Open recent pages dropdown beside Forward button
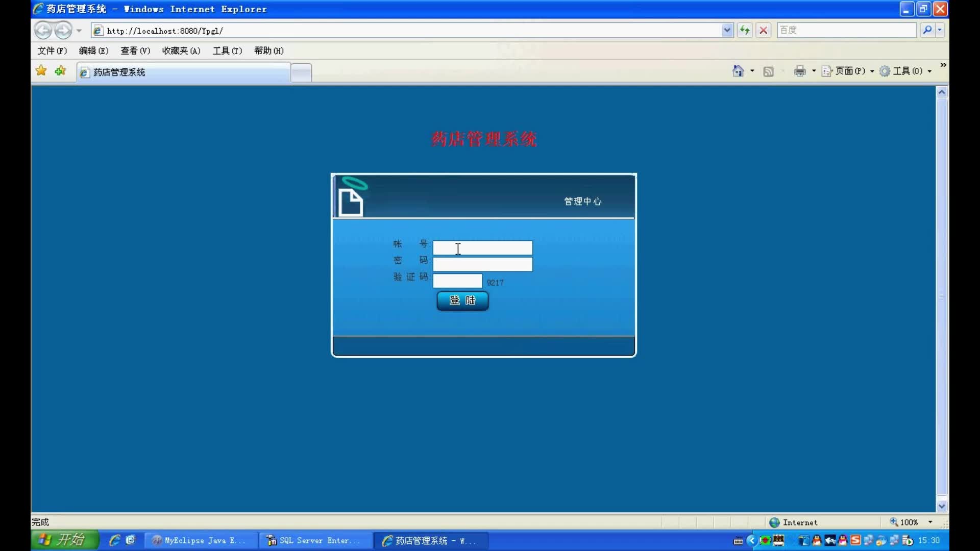This screenshot has height=551, width=980. click(79, 31)
